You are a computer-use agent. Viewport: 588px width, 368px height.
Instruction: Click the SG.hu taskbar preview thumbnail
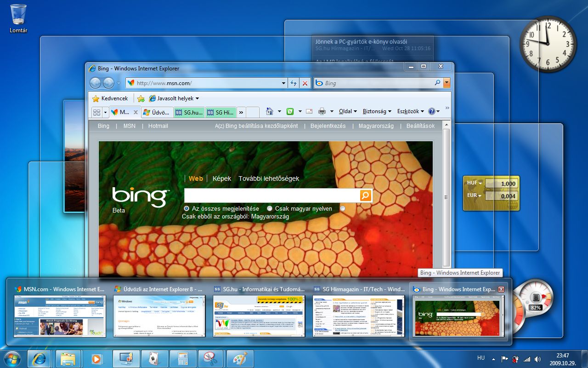point(259,316)
